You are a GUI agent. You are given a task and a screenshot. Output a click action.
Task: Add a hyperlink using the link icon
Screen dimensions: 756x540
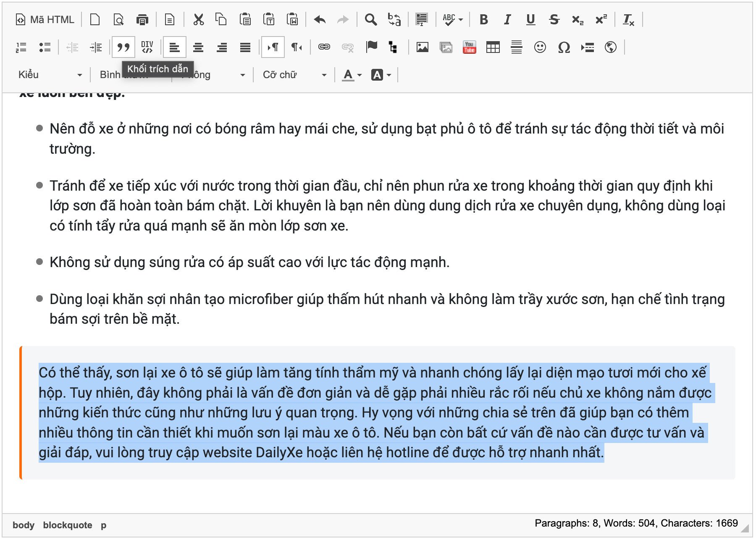coord(324,47)
